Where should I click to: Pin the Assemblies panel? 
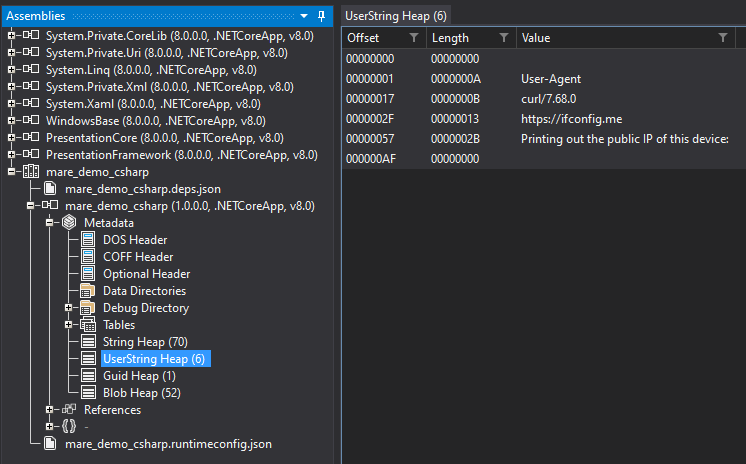pos(320,16)
